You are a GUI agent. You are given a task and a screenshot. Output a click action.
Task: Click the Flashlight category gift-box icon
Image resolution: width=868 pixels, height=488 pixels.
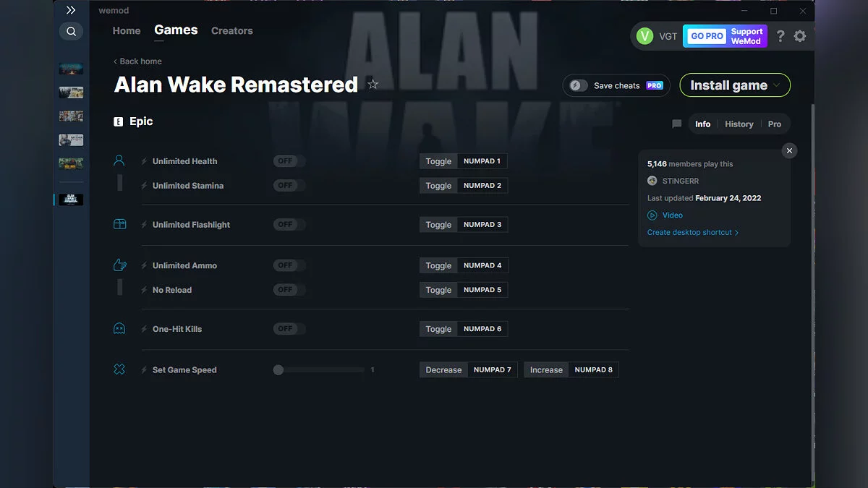(119, 224)
